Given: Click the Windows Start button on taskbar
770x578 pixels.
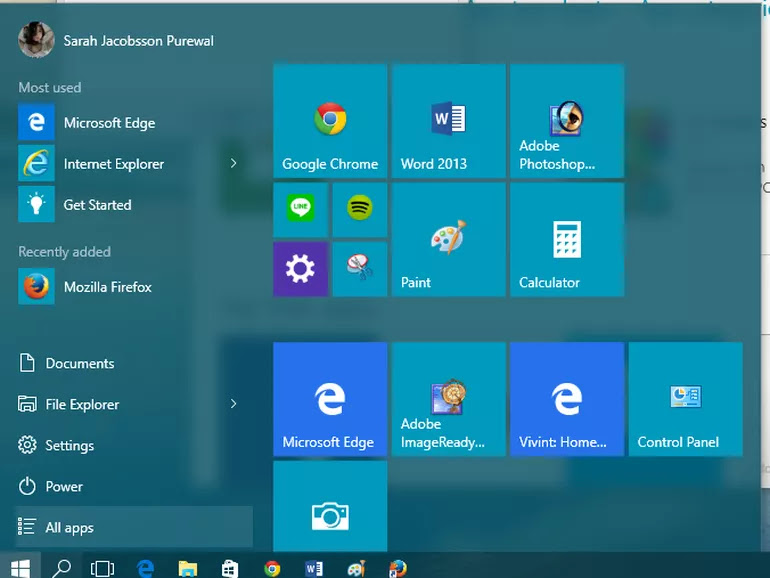Looking at the screenshot, I should coord(20,568).
